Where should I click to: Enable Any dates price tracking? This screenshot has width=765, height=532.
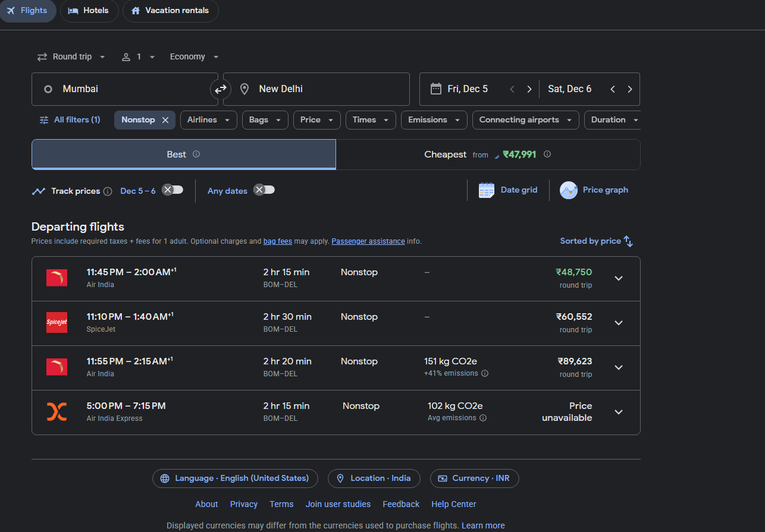tap(264, 190)
